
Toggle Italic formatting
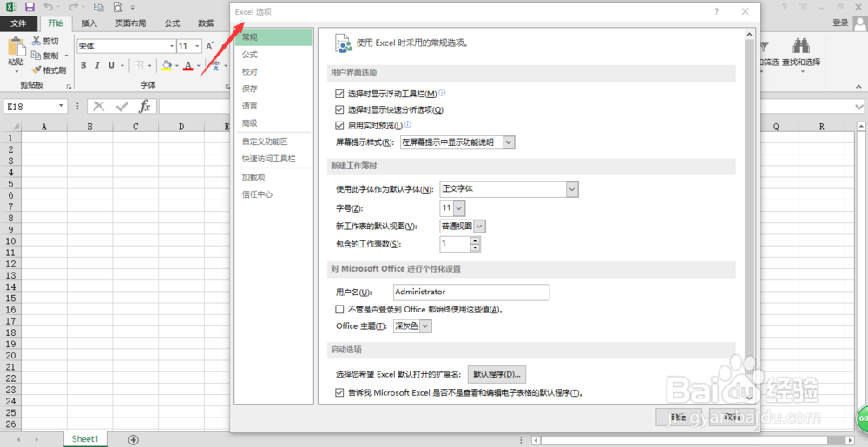coord(97,65)
